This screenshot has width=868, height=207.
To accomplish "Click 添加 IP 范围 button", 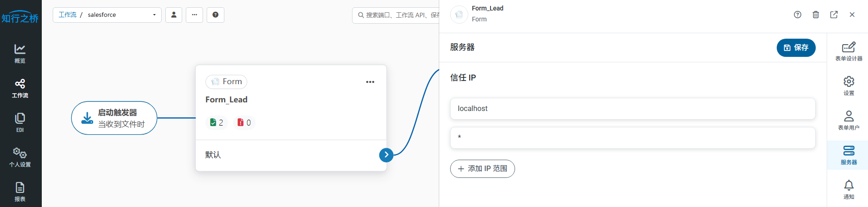I will click(x=482, y=169).
